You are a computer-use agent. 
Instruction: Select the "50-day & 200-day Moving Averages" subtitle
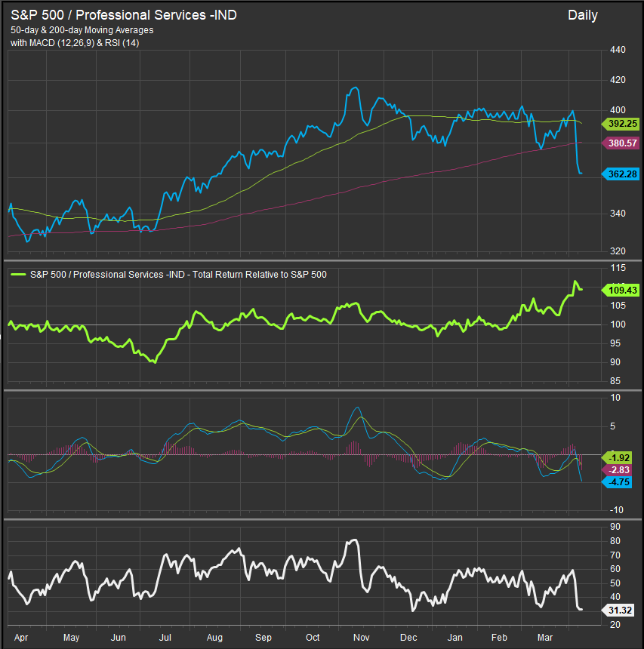[82, 30]
